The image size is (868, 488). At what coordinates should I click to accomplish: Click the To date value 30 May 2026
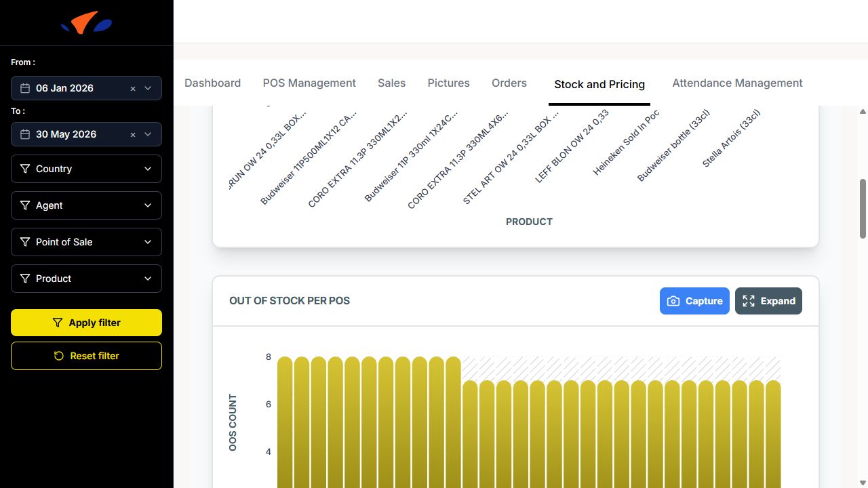point(66,134)
